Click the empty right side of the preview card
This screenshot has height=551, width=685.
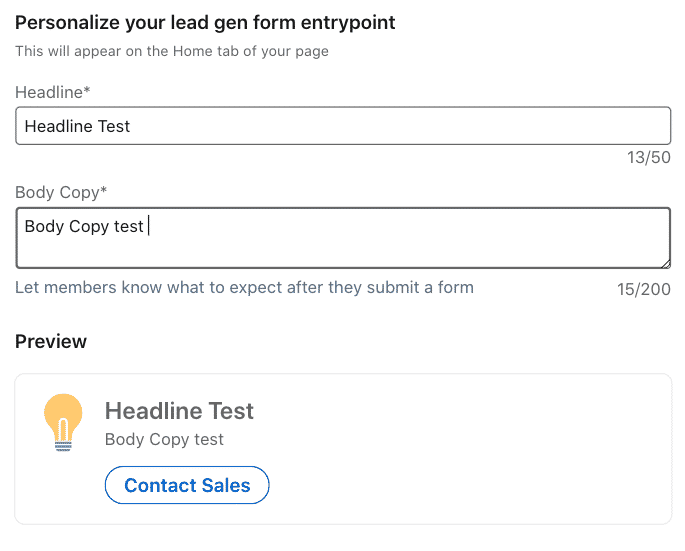click(520, 450)
